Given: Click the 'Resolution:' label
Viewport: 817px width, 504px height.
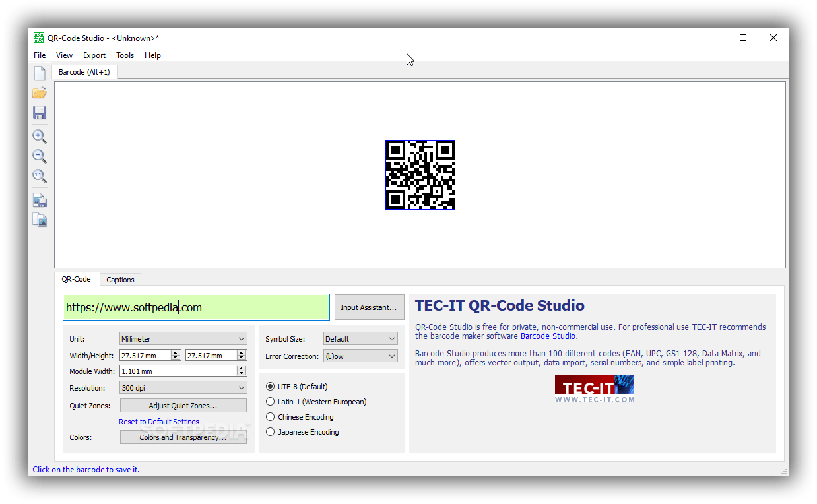Looking at the screenshot, I should 87,388.
